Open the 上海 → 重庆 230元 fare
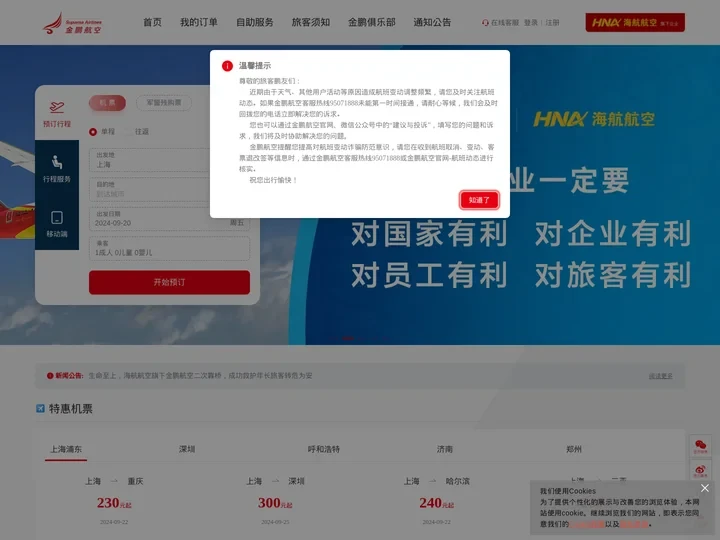 pyautogui.click(x=114, y=501)
